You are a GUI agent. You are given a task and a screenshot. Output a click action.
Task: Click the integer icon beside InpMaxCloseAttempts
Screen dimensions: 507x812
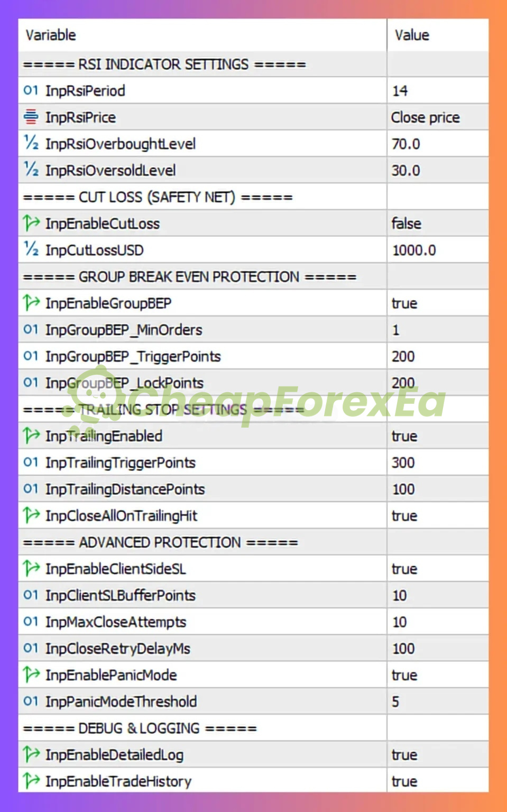(x=31, y=622)
